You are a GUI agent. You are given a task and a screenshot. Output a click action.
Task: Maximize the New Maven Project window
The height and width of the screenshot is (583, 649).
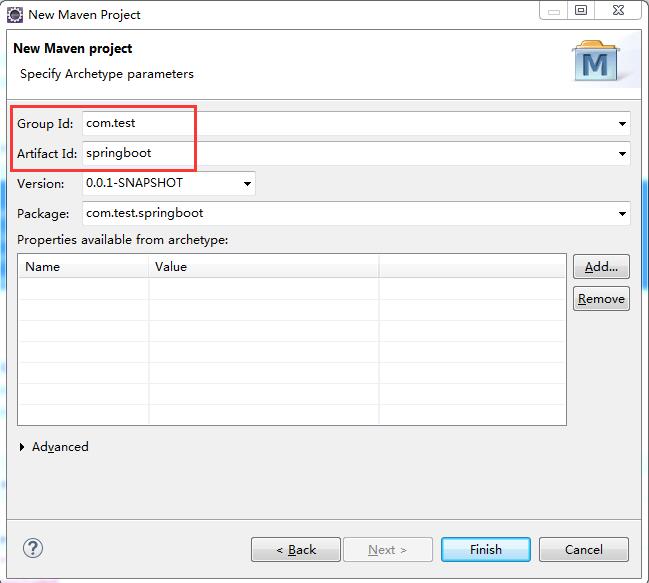point(581,10)
